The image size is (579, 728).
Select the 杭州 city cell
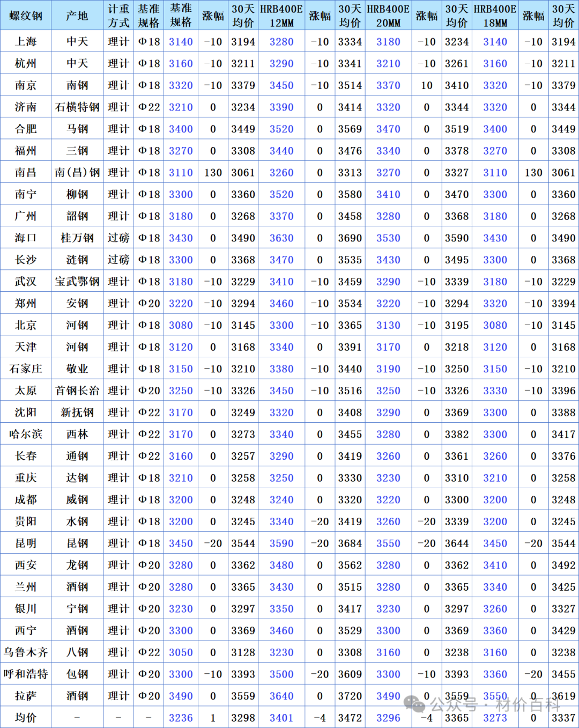point(26,63)
